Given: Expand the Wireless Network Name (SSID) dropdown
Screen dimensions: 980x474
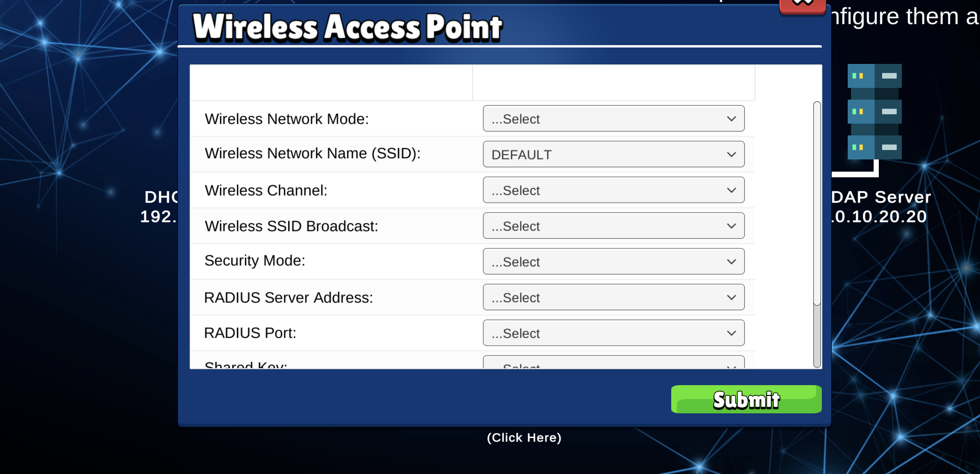Looking at the screenshot, I should point(613,154).
